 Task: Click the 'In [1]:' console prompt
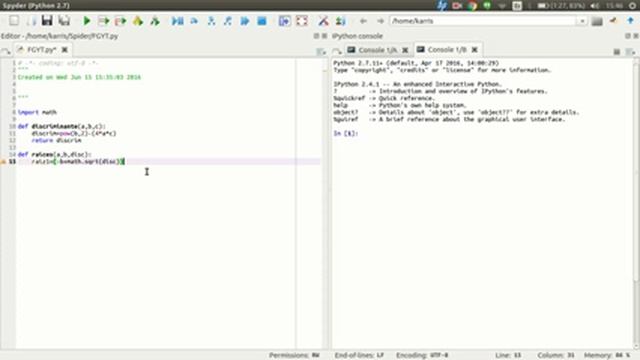(x=346, y=133)
